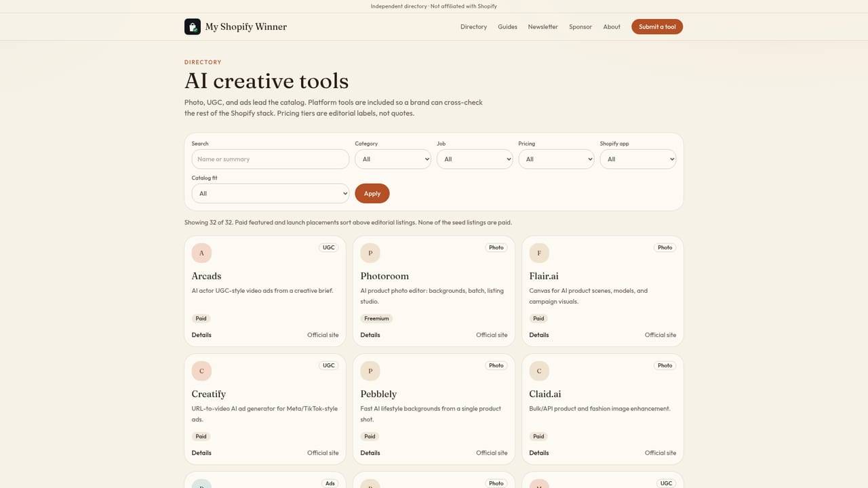Visit the Pebblely Official site link

point(492,453)
